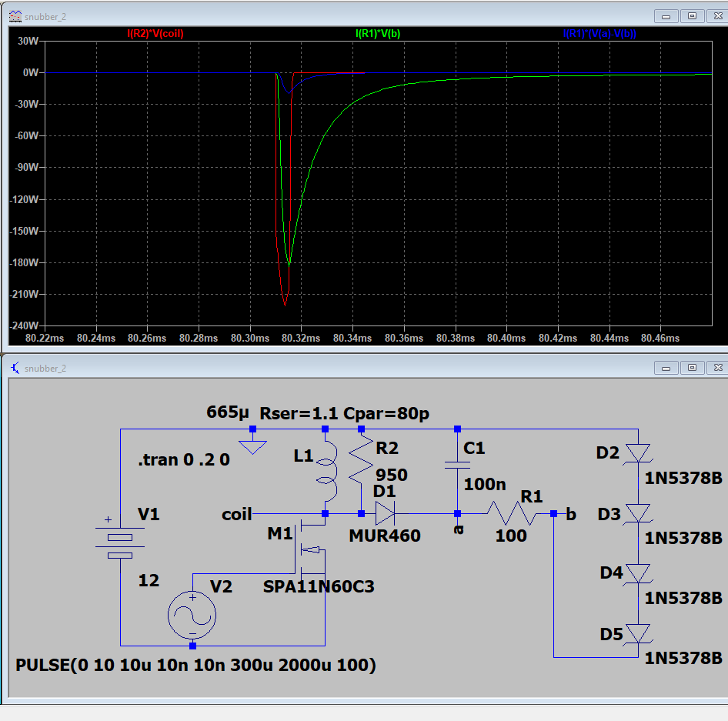Click the blue I(R1)*(V(a)-V(b)) trace label
Viewport: 728px width, 721px height.
pyautogui.click(x=599, y=34)
